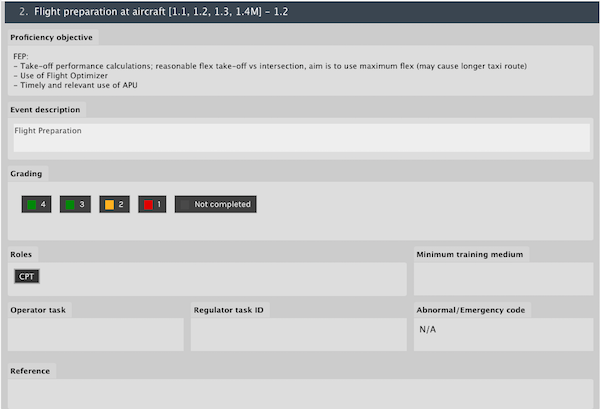Click the 'Regulator task ID' label
The height and width of the screenshot is (409, 600).
pos(228,310)
